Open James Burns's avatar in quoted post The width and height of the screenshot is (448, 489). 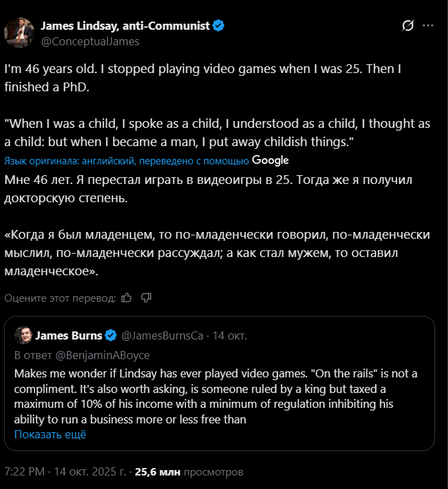pos(22,335)
